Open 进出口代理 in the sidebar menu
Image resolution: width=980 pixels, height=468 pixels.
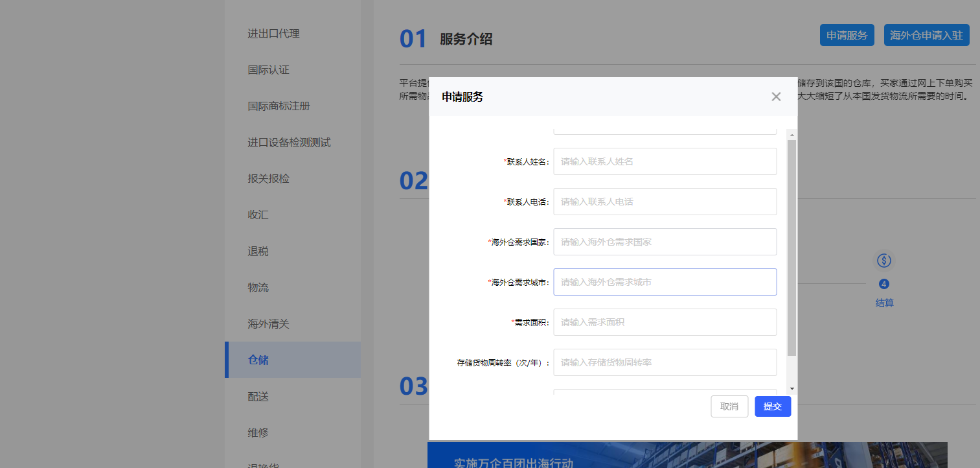[x=273, y=34]
